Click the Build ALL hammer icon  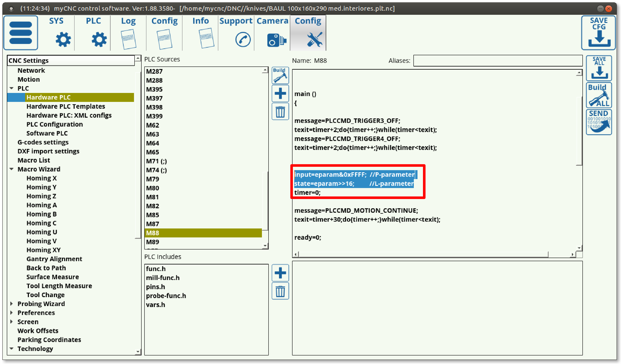pyautogui.click(x=599, y=95)
